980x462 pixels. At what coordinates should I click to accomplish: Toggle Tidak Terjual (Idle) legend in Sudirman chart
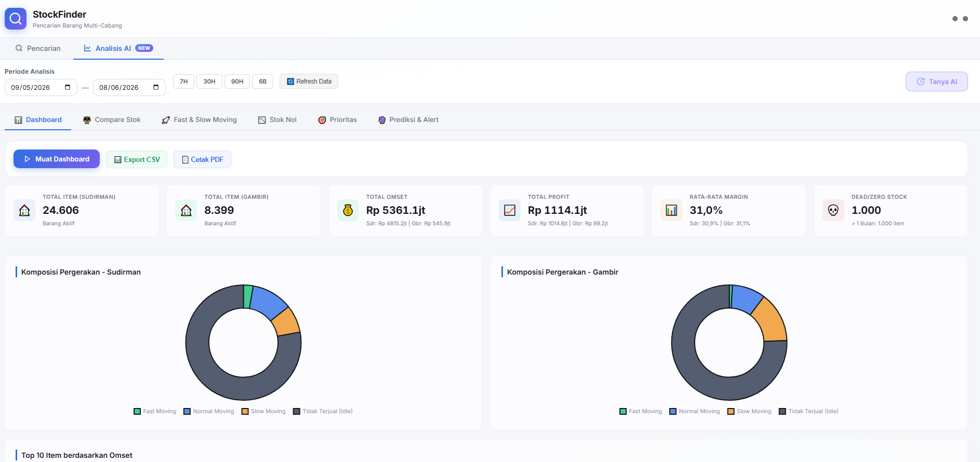click(x=323, y=411)
